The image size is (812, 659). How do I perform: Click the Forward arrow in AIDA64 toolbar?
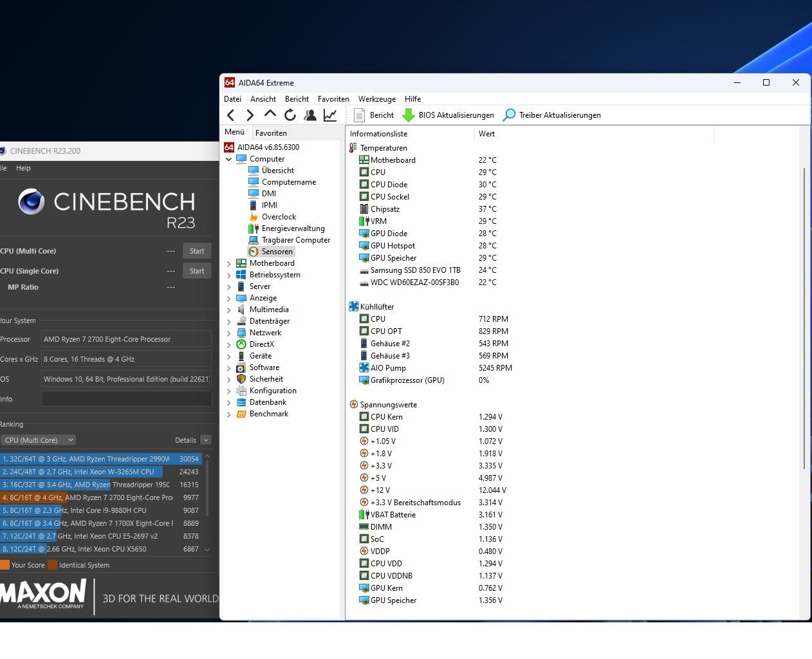[x=250, y=115]
